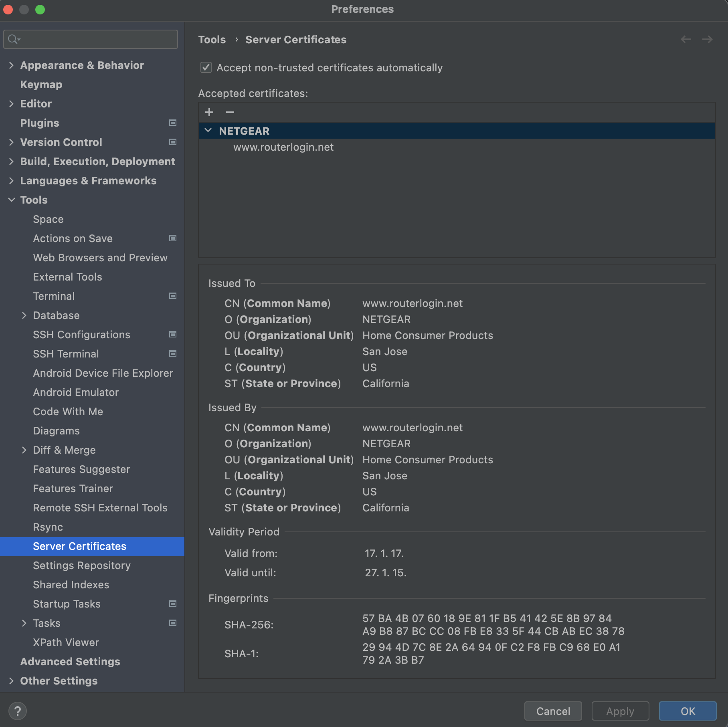728x727 pixels.
Task: Click the project-level icon next to Version Control
Action: coord(173,142)
